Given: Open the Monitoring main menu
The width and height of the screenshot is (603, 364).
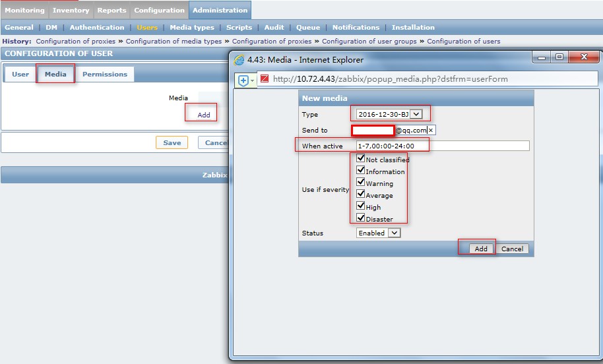Looking at the screenshot, I should pos(24,11).
